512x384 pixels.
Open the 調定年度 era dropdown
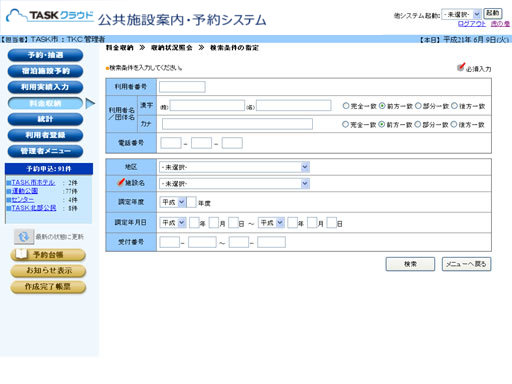coord(173,202)
